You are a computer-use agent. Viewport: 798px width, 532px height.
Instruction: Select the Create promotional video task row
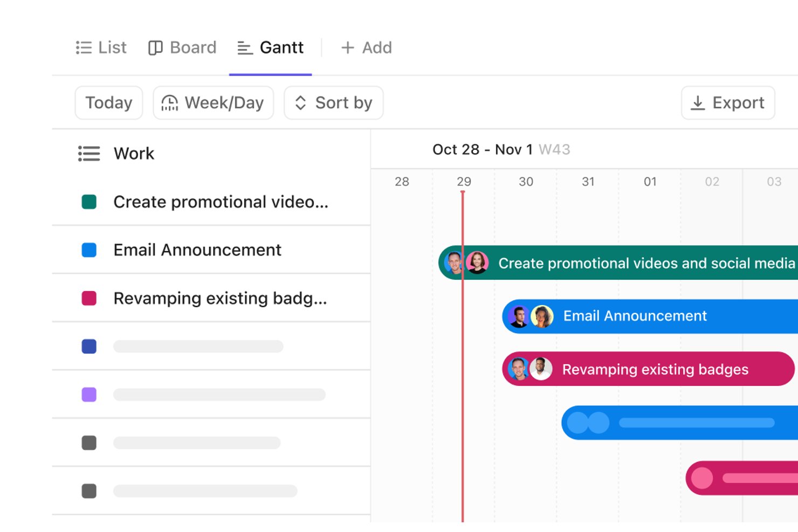coord(211,202)
